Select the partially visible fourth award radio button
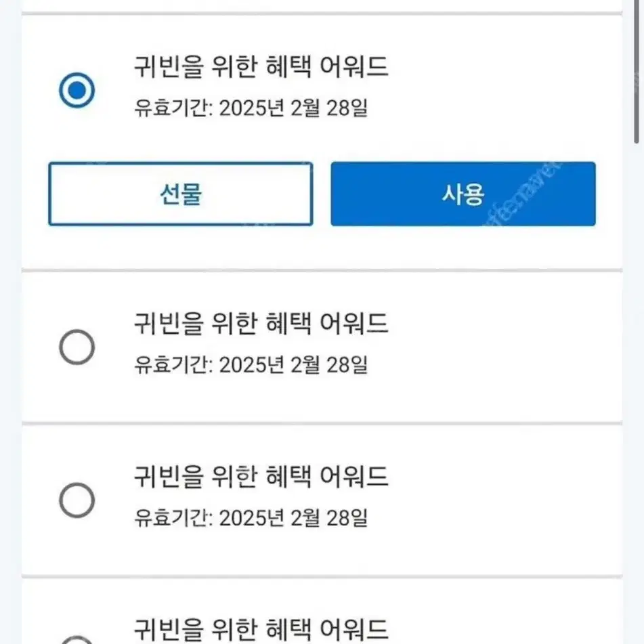644x644 pixels. [x=77, y=640]
